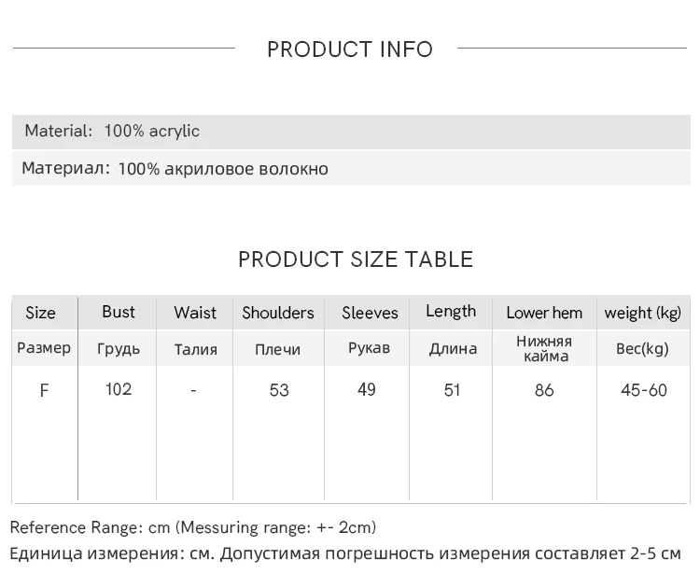Image resolution: width=700 pixels, height=588 pixels.
Task: Click the Lower hem column header
Action: tap(544, 313)
